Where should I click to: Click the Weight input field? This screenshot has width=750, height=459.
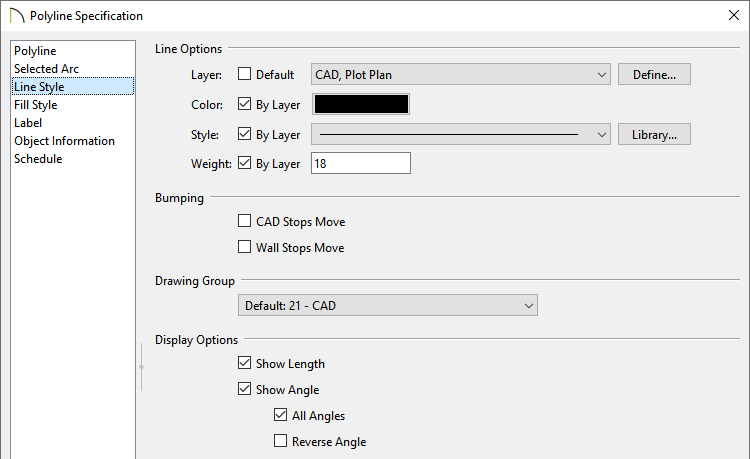(x=361, y=164)
